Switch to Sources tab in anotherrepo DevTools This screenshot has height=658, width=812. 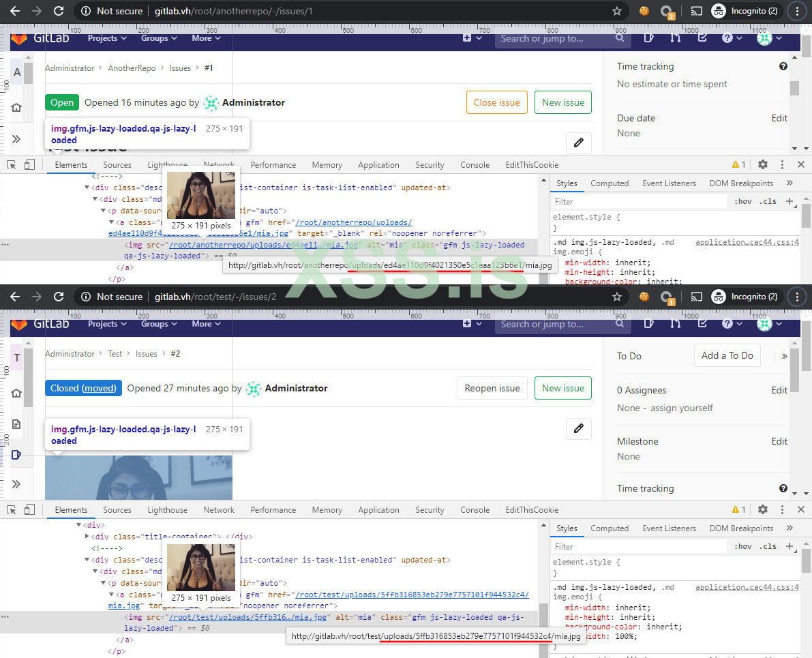coord(117,165)
